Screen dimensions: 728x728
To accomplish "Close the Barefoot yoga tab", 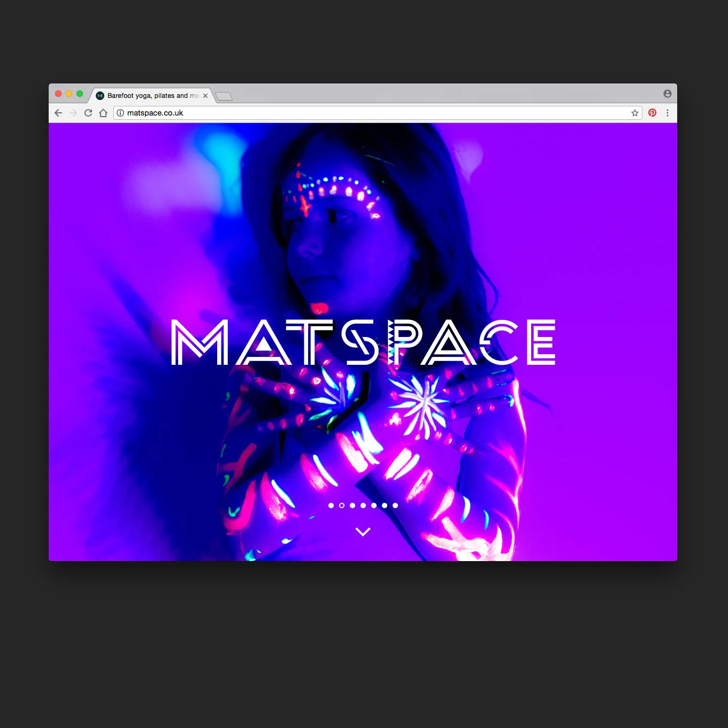I will pos(205,96).
